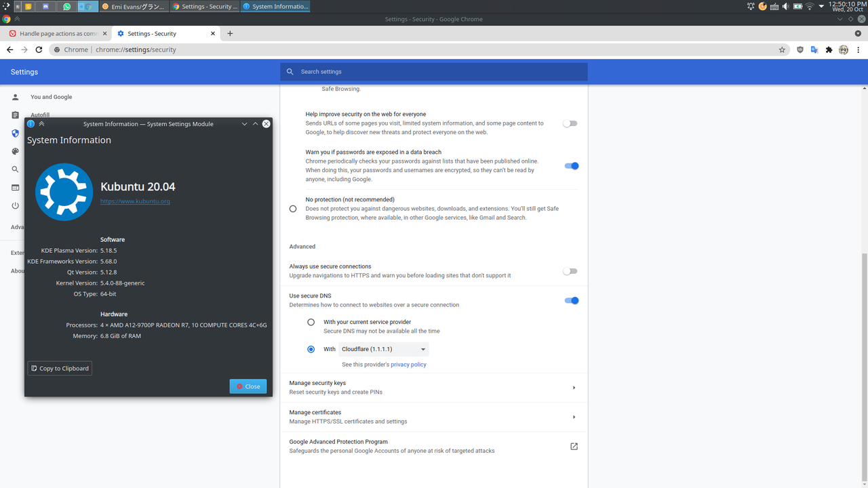Toggle 'Help improve security on the web'
Image resolution: width=868 pixels, height=488 pixels.
point(570,123)
